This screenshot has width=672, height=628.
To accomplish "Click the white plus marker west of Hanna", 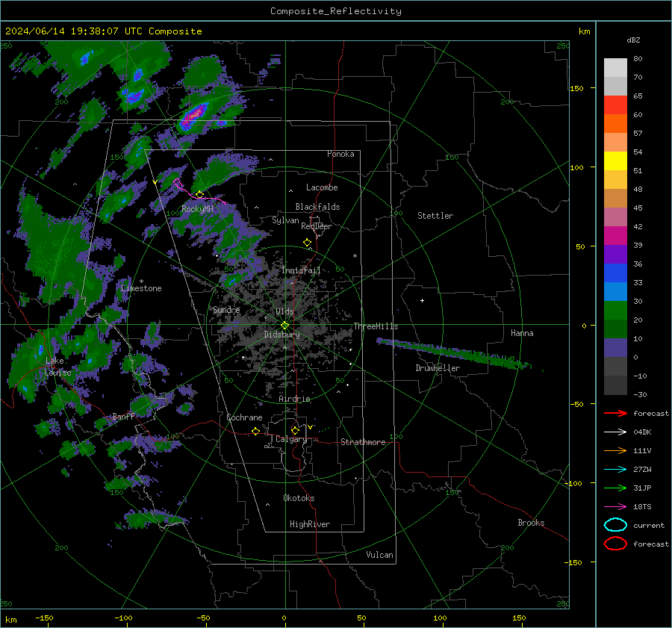I will click(x=422, y=300).
